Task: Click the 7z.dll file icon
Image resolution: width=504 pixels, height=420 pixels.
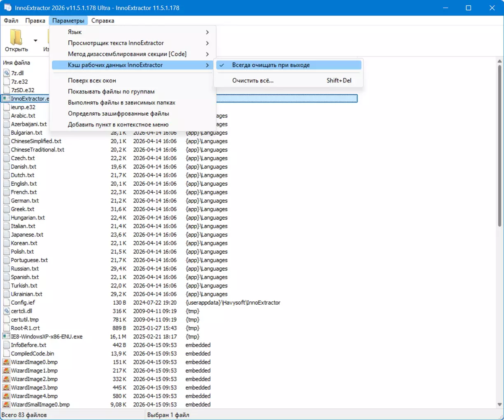Action: [6, 73]
